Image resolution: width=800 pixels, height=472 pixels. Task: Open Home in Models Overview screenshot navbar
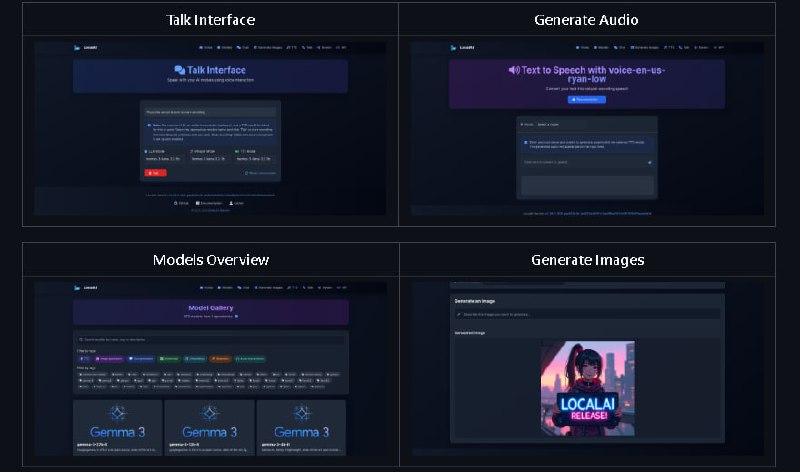[206, 288]
